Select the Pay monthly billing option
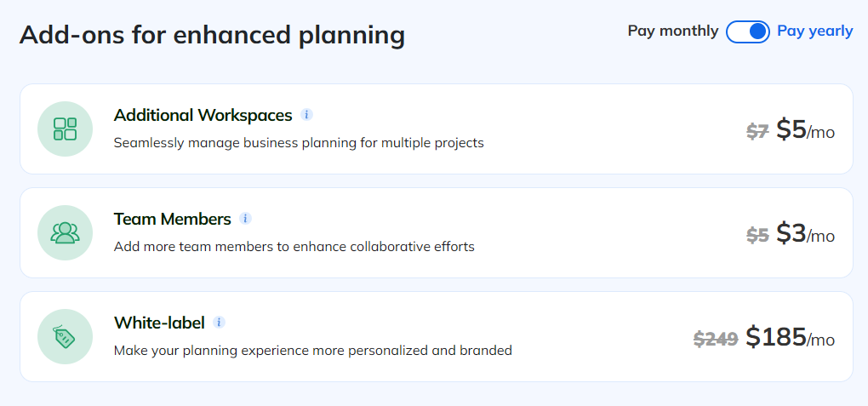The width and height of the screenshot is (868, 406). coord(672,31)
